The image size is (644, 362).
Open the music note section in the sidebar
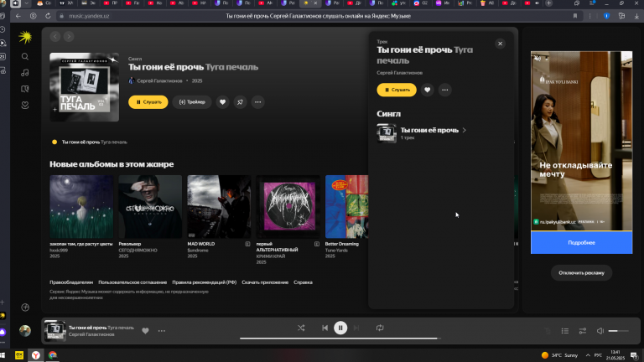(25, 73)
